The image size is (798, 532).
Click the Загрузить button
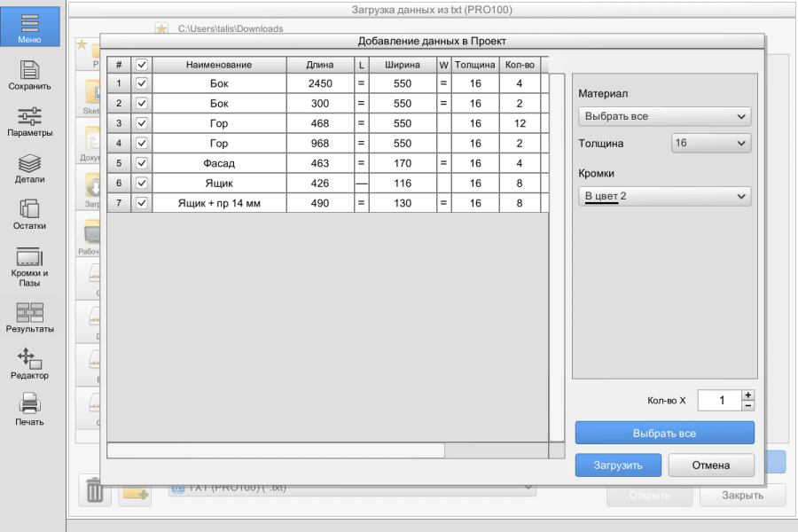pos(618,465)
